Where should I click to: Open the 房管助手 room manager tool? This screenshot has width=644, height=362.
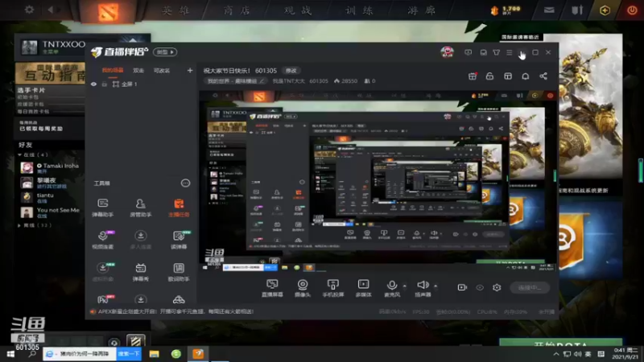pos(140,208)
